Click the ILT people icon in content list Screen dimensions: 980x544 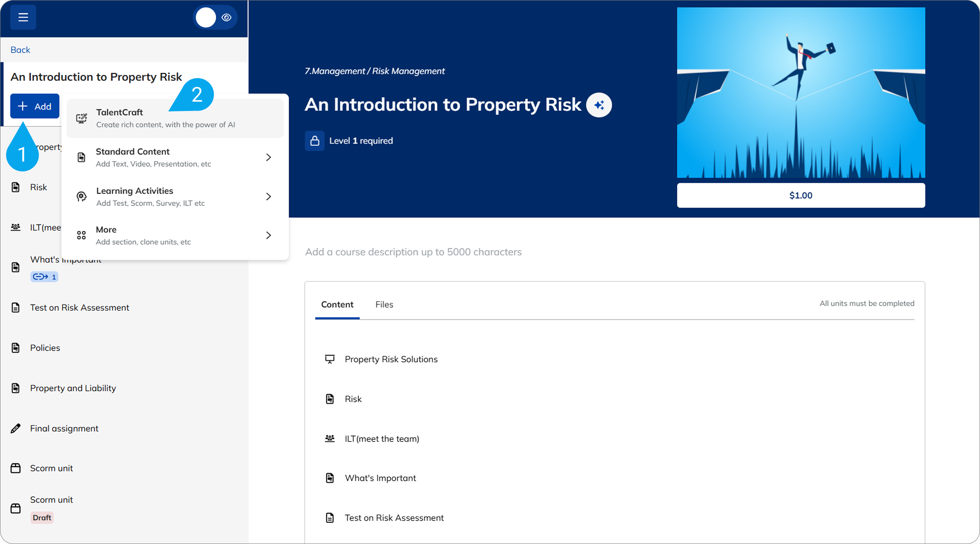330,439
